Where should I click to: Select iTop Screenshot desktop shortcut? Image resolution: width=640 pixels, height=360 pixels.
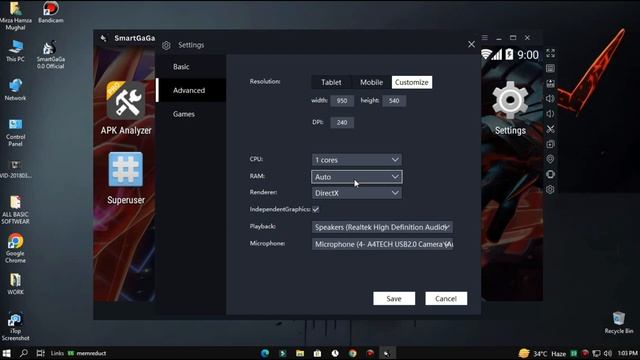pos(15,327)
